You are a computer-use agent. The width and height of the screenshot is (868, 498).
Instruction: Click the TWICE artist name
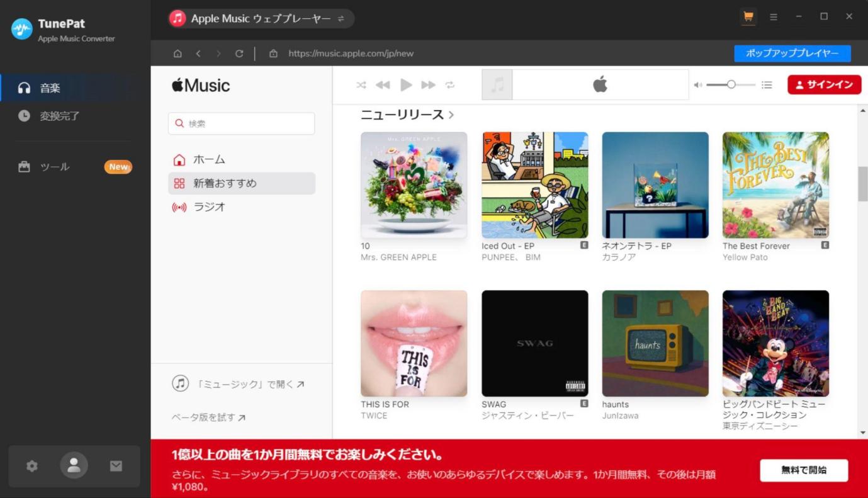coord(374,416)
